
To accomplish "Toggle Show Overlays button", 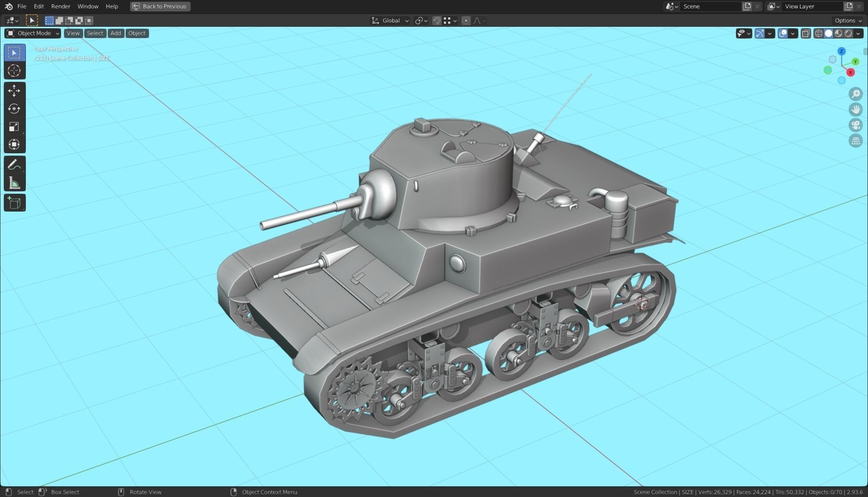I will pos(783,33).
